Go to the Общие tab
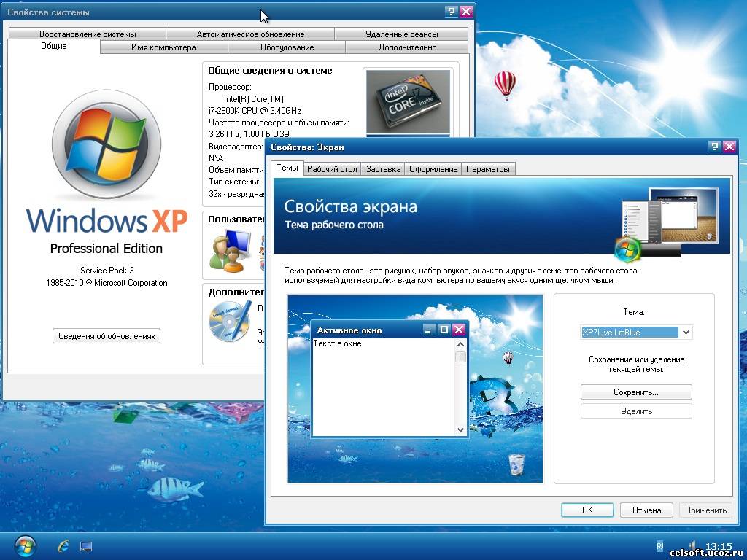The image size is (747, 560). [x=54, y=46]
